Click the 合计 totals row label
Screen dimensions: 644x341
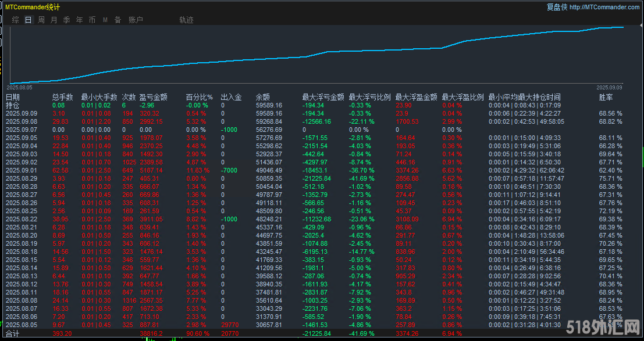point(12,333)
